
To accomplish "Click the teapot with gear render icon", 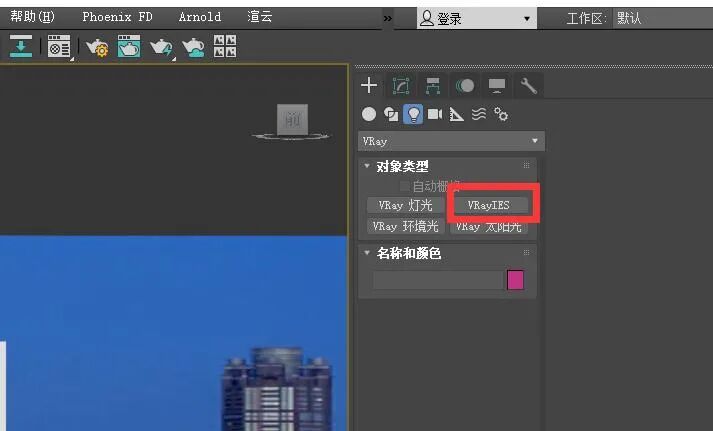I will [x=97, y=47].
